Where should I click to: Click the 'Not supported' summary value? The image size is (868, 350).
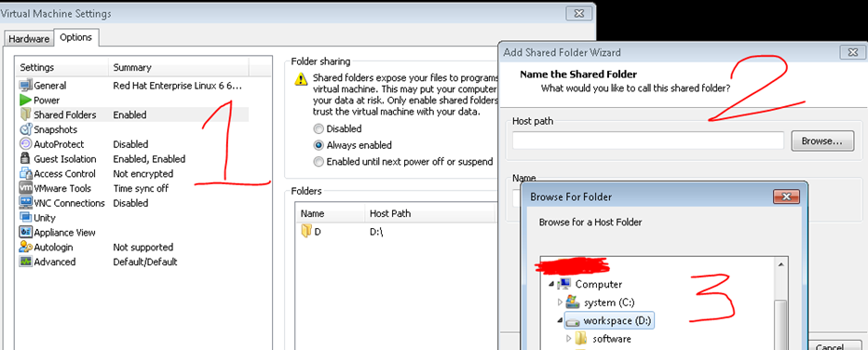(142, 248)
